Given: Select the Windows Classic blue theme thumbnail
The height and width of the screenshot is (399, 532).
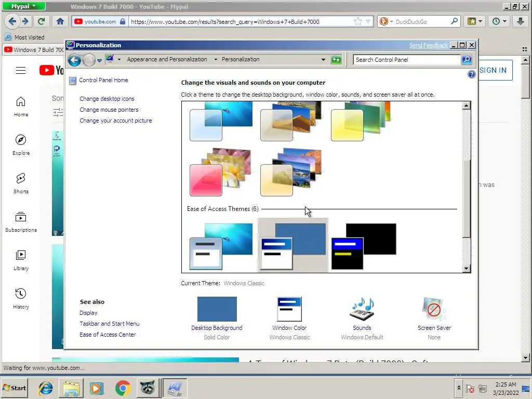Looking at the screenshot, I should (x=293, y=246).
